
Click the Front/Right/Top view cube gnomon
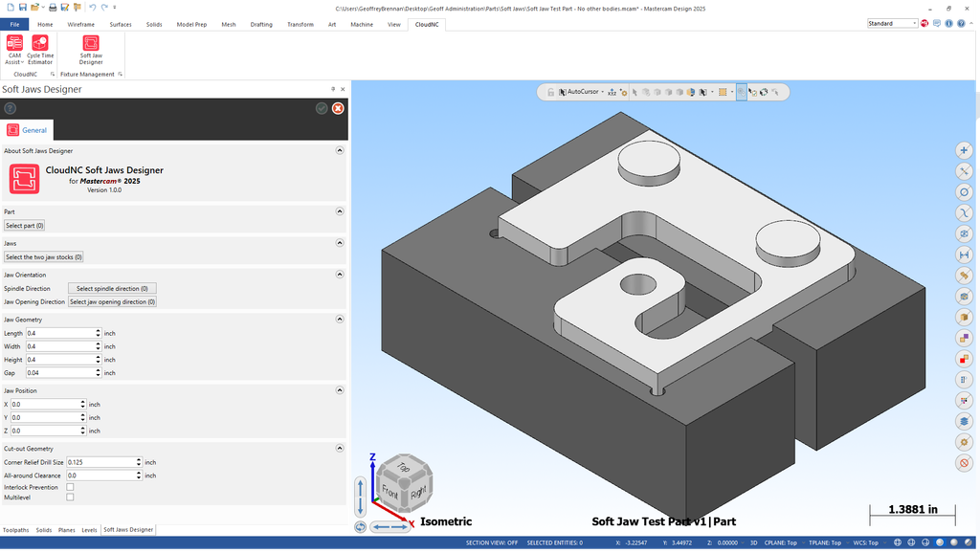click(x=405, y=483)
